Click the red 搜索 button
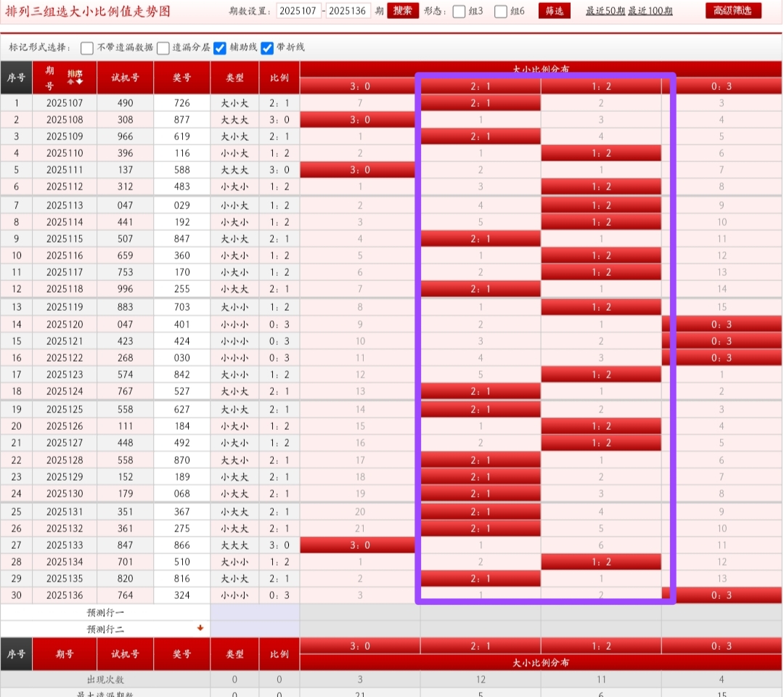 click(x=402, y=10)
